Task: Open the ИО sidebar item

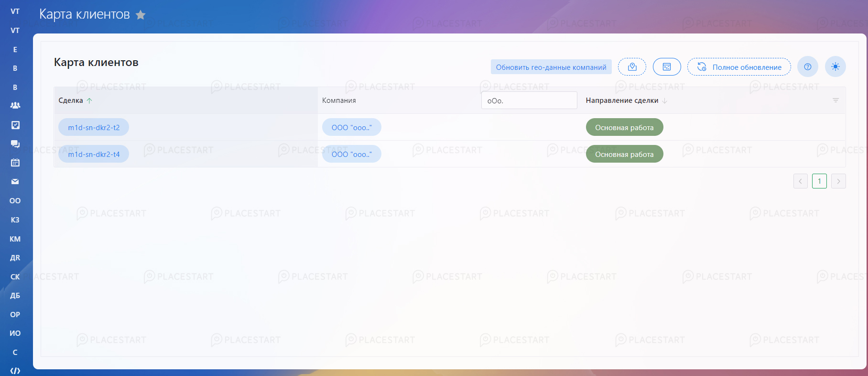Action: pyautogui.click(x=15, y=333)
